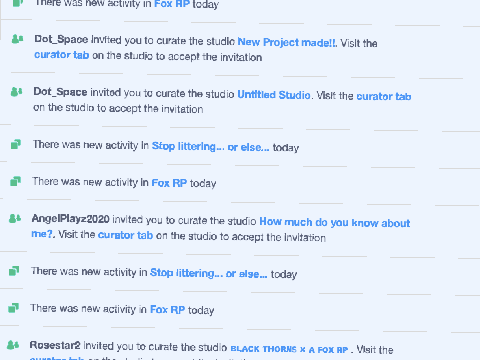This screenshot has height=360, width=480.
Task: Click the studio activity icon beside middle Fox RP message
Action: pyautogui.click(x=15, y=181)
